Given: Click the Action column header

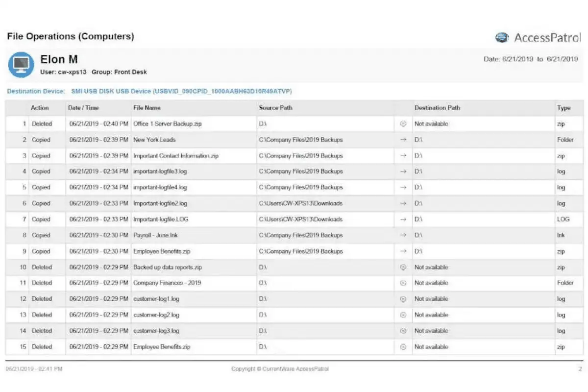Looking at the screenshot, I should pos(40,108).
